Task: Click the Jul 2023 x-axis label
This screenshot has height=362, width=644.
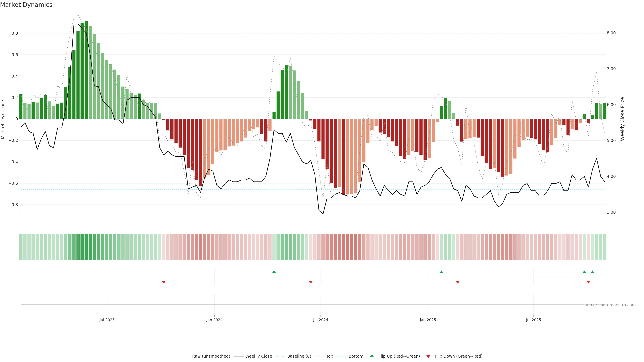Action: pyautogui.click(x=107, y=320)
